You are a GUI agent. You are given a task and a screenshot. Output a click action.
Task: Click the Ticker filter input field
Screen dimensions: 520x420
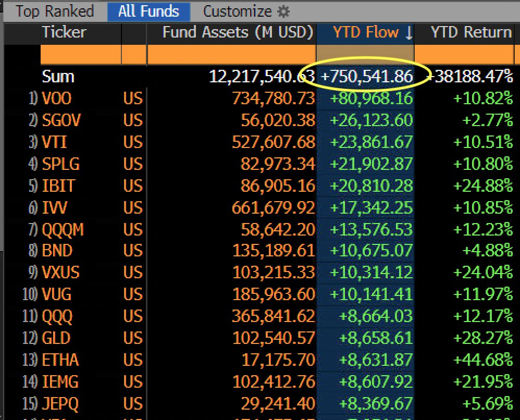81,54
